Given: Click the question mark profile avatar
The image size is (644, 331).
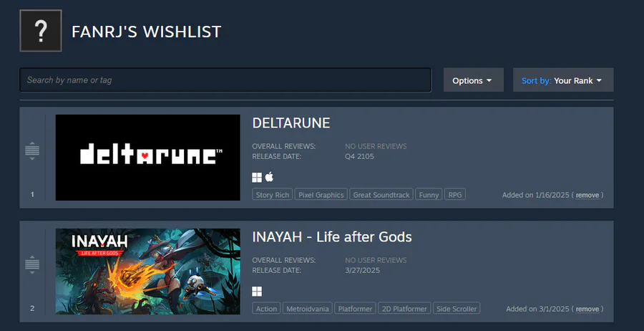Looking at the screenshot, I should pos(41,31).
